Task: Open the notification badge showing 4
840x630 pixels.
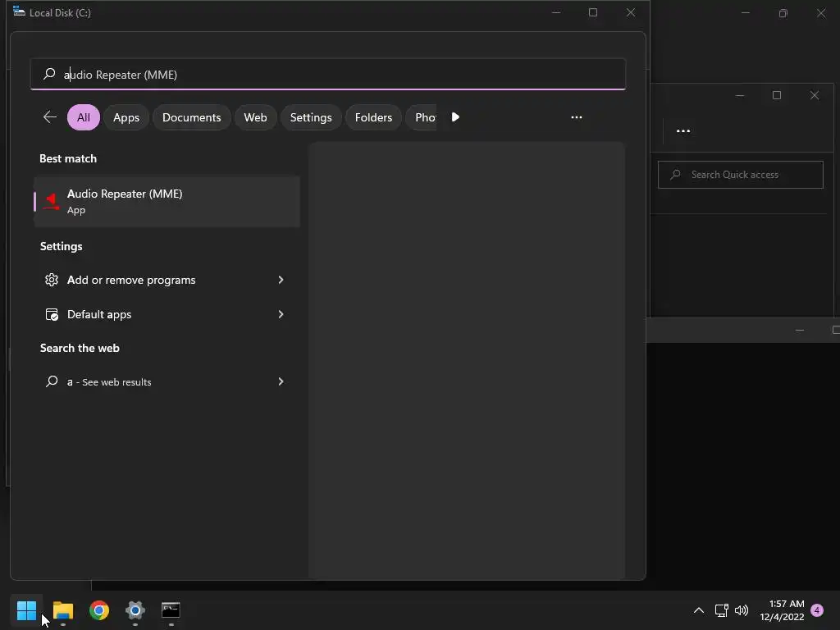Action: click(817, 609)
